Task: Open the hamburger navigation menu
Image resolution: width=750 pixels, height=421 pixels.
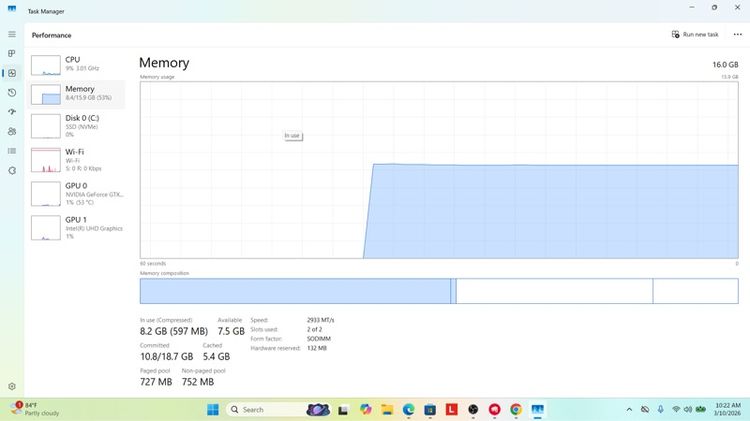Action: 12,34
